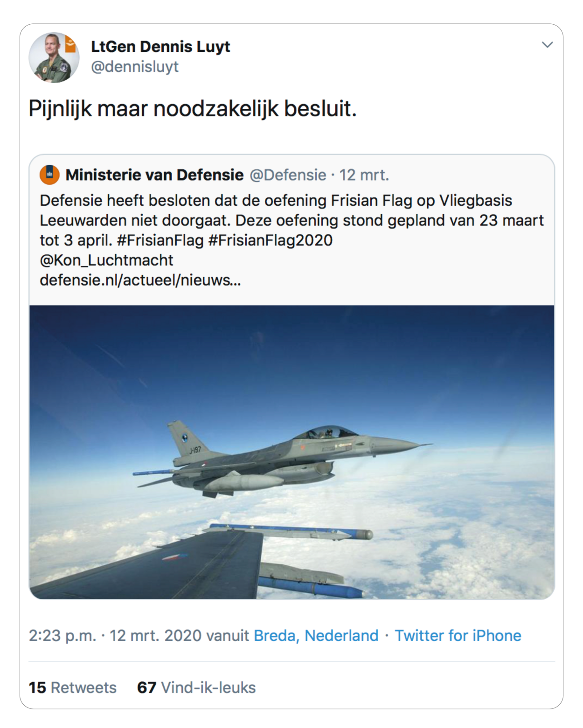This screenshot has width=583, height=728.
Task: Click the Ministerie van Defensie avatar icon
Action: [x=49, y=175]
